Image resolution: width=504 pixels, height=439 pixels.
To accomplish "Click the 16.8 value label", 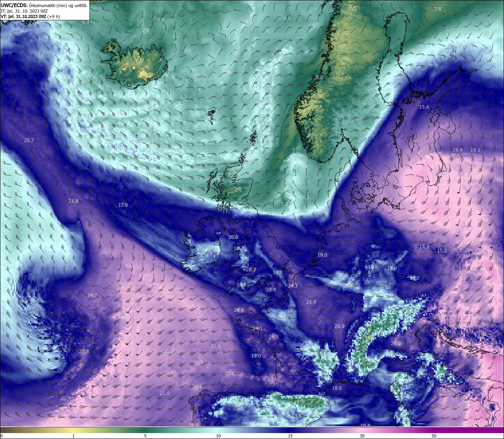I will click(x=26, y=299).
